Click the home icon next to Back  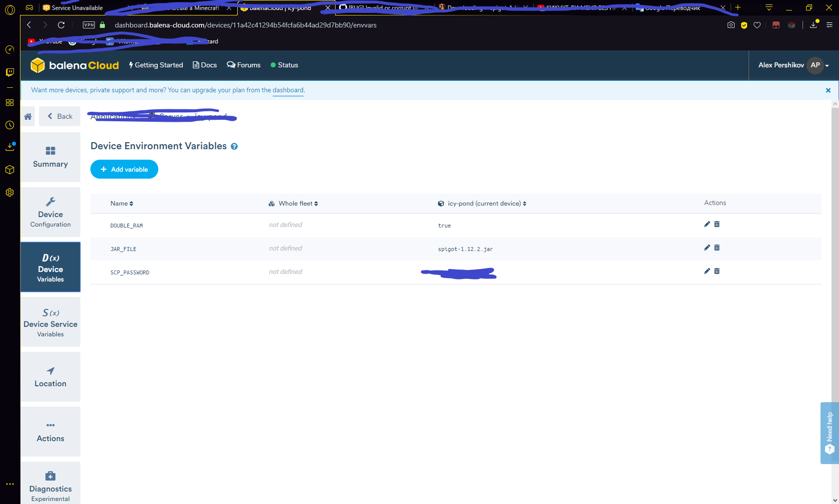tap(28, 116)
